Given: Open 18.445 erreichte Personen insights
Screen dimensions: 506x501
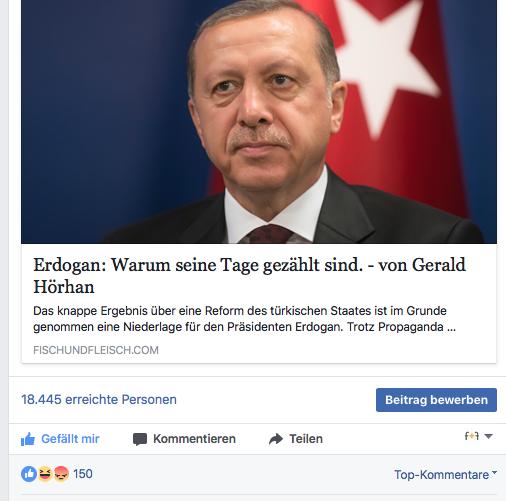Looking at the screenshot, I should click(x=99, y=399).
